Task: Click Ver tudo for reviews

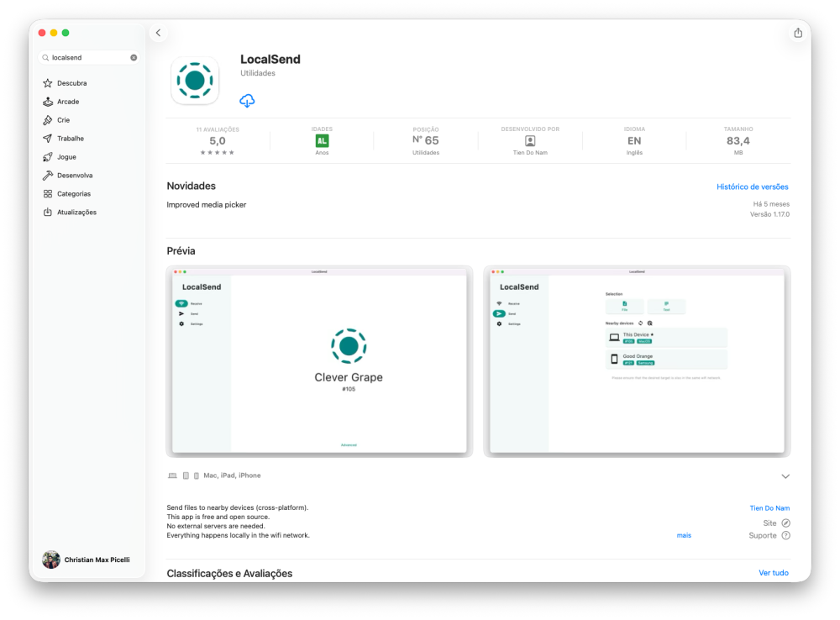Action: click(x=774, y=573)
